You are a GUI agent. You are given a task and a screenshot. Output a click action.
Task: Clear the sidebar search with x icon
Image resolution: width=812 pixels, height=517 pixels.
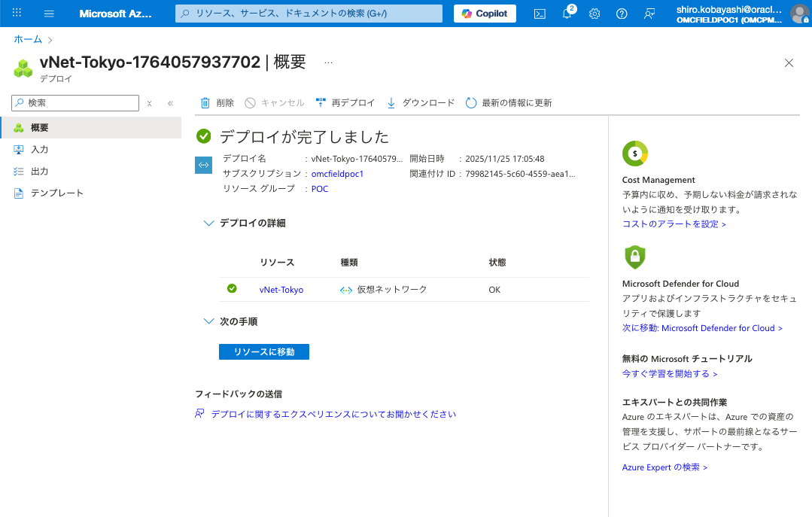149,103
